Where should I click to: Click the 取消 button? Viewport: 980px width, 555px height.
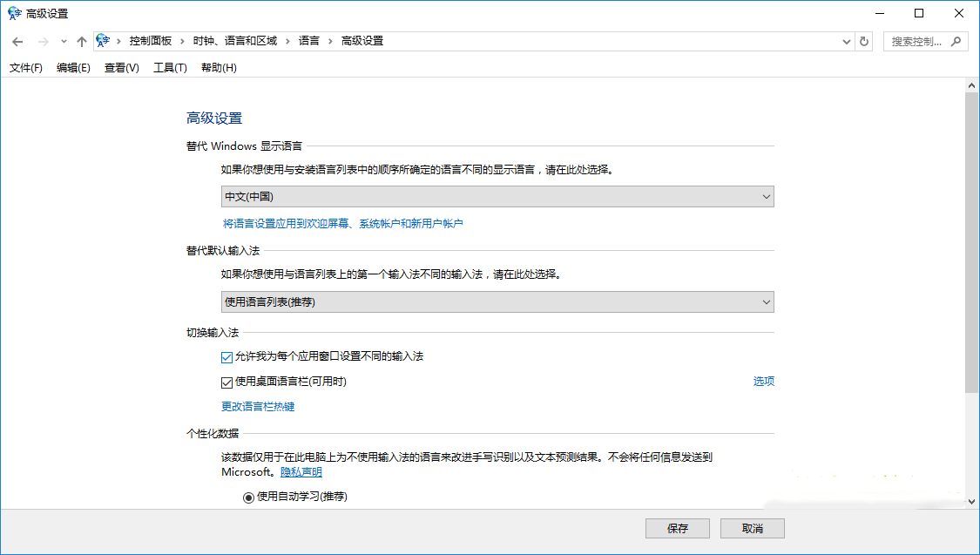753,529
